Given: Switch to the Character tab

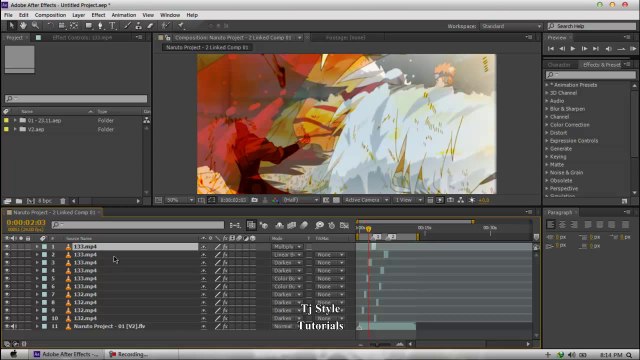Looking at the screenshot, I should (x=559, y=65).
